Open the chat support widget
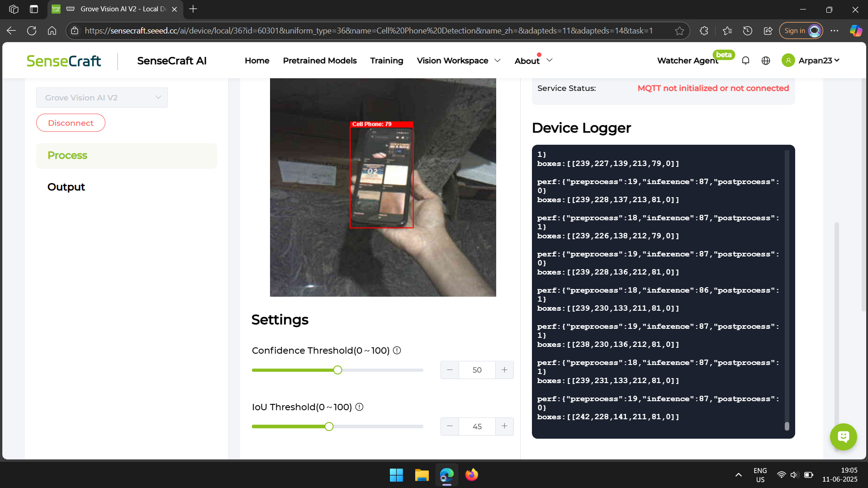This screenshot has width=868, height=488. click(843, 436)
